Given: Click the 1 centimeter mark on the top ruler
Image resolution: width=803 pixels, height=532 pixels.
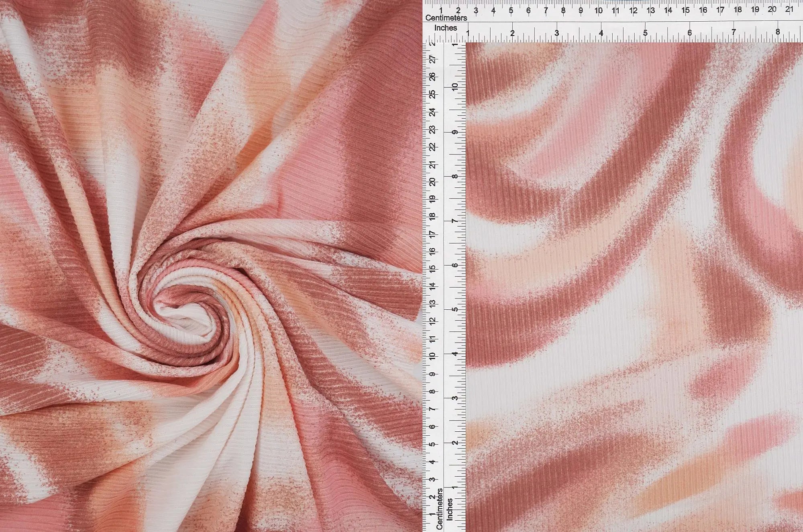Looking at the screenshot, I should coord(441,10).
